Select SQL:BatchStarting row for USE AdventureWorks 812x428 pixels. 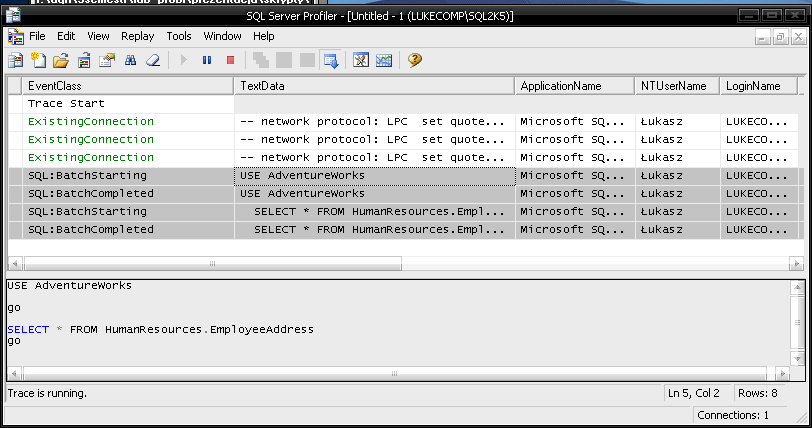click(404, 176)
